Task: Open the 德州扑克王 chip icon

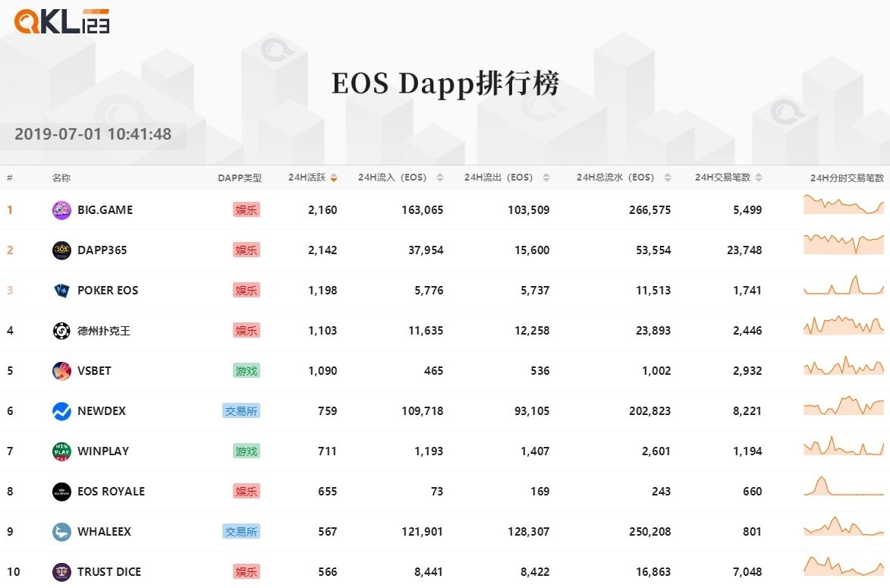Action: tap(61, 331)
